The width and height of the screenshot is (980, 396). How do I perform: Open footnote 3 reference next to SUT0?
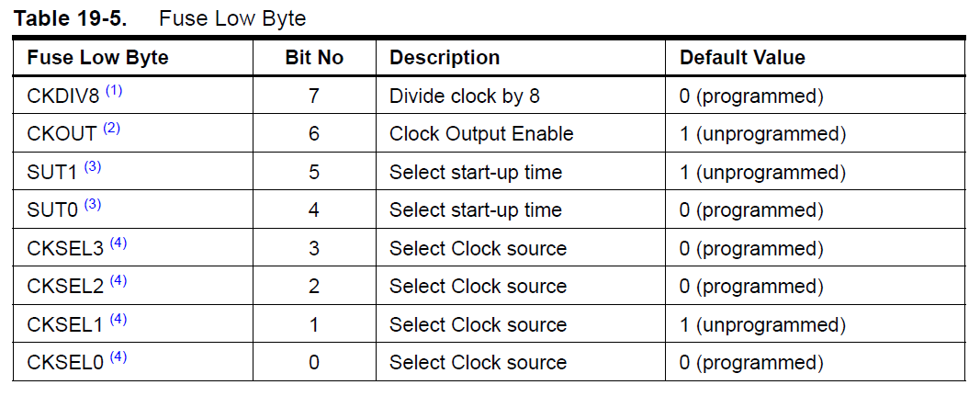point(93,205)
